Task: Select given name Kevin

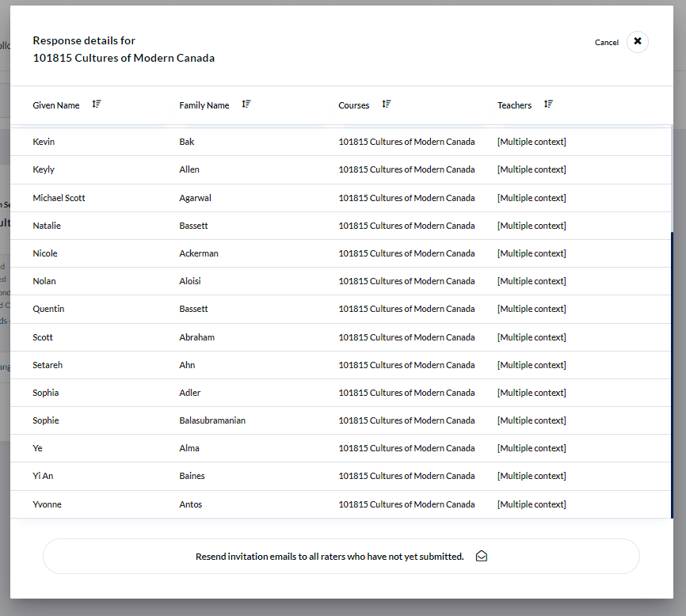Action: coord(44,142)
